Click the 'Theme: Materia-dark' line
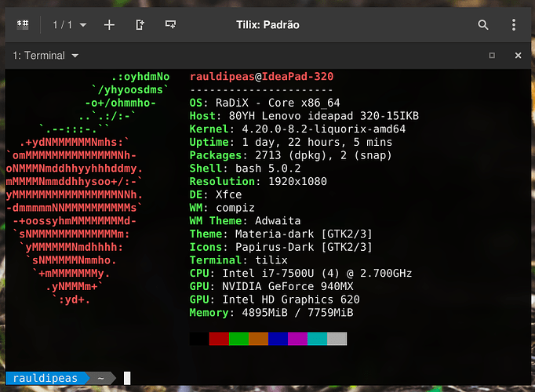This screenshot has height=392, width=535. (x=281, y=234)
